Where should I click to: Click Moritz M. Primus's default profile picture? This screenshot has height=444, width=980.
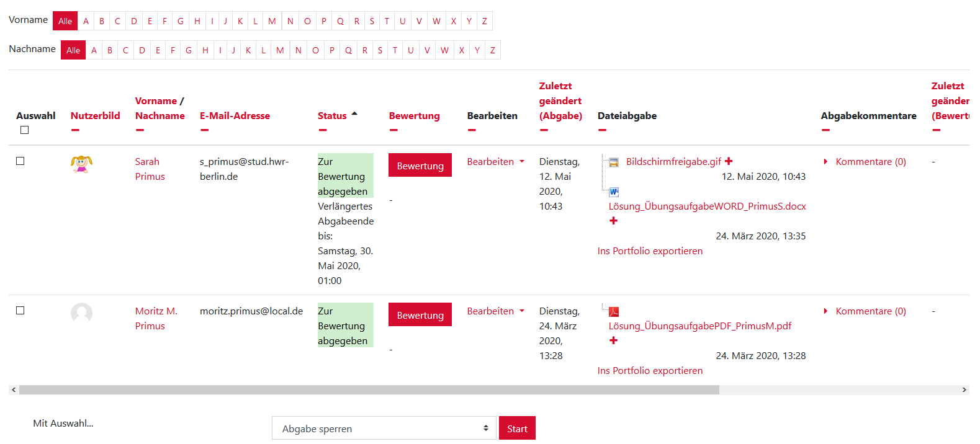click(x=81, y=313)
